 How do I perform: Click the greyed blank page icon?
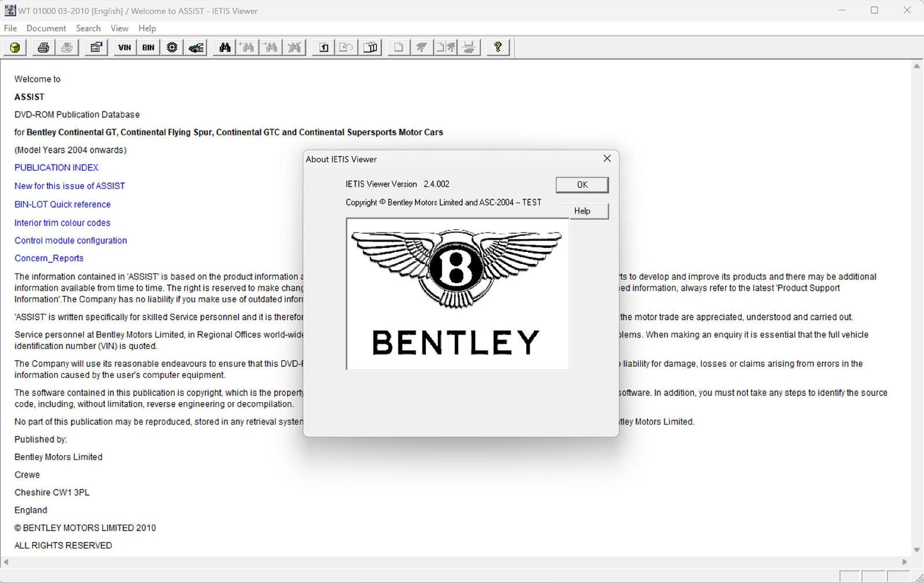pos(398,47)
